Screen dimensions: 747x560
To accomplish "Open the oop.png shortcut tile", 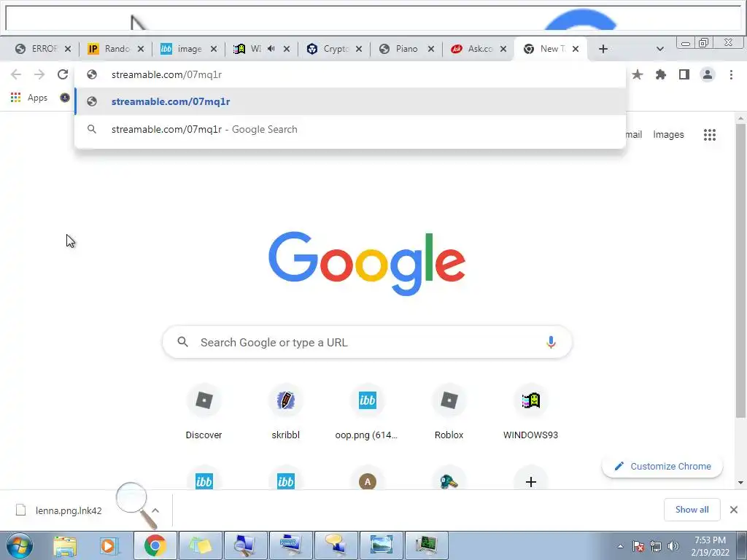I will (367, 413).
